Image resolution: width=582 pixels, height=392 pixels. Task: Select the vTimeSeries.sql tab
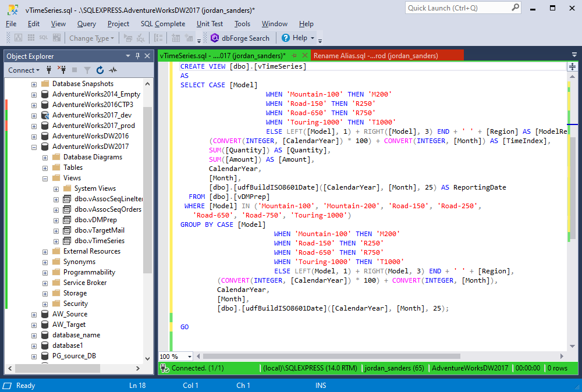click(223, 56)
